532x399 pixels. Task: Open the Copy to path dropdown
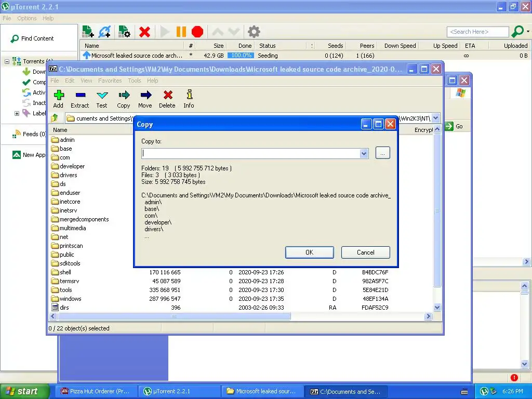click(x=364, y=154)
